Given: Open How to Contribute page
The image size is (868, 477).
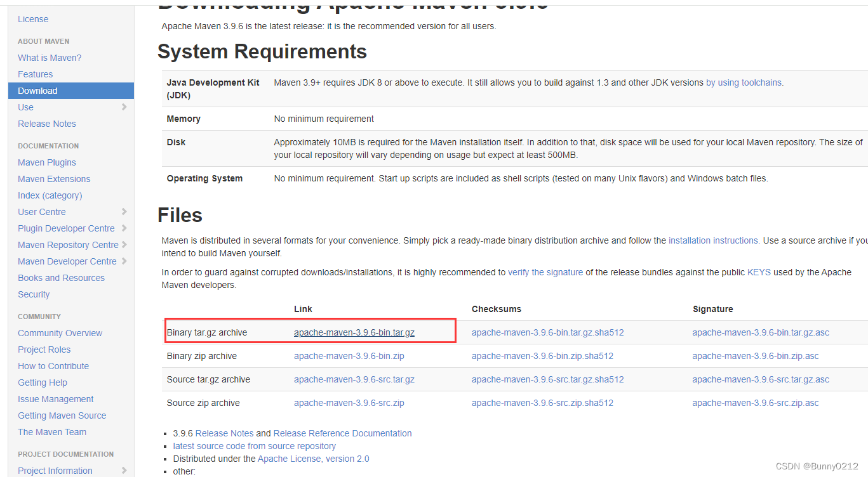Looking at the screenshot, I should tap(53, 366).
